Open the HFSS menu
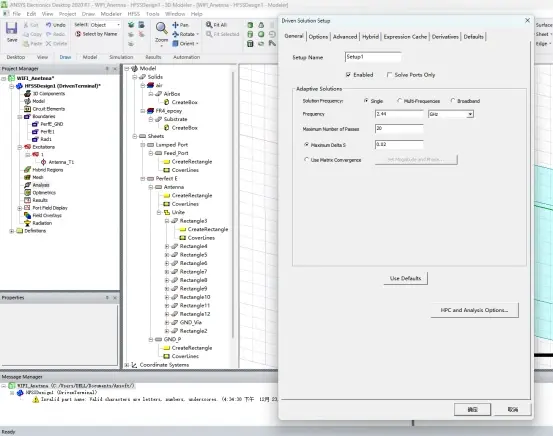The width and height of the screenshot is (554, 436). (134, 14)
